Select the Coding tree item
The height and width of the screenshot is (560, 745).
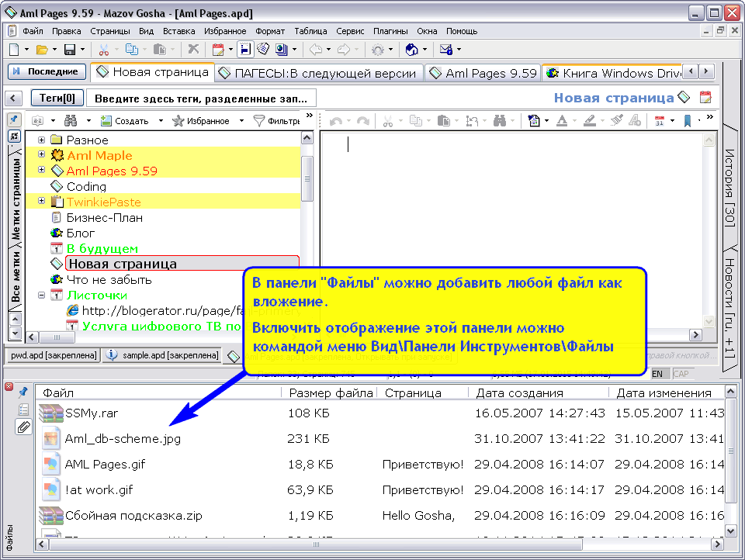[x=86, y=186]
